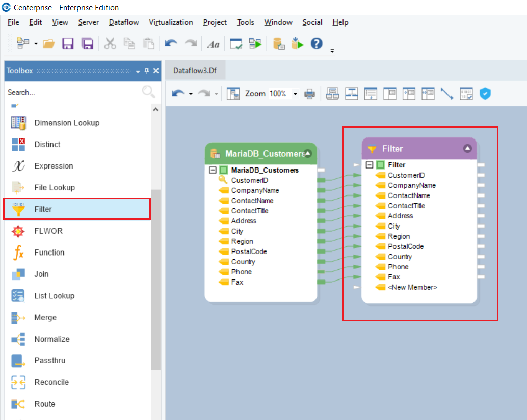Select the Join tool in the Toolbox

tap(41, 274)
